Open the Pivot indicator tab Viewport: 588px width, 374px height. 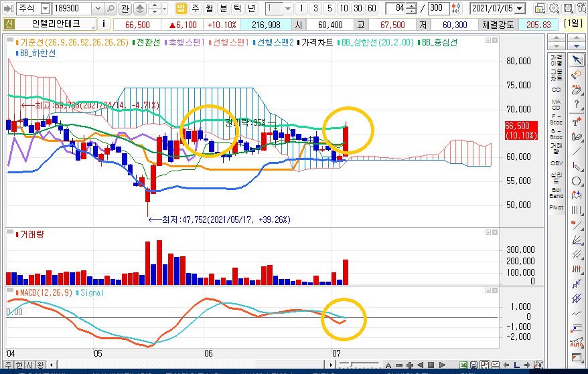pyautogui.click(x=556, y=207)
